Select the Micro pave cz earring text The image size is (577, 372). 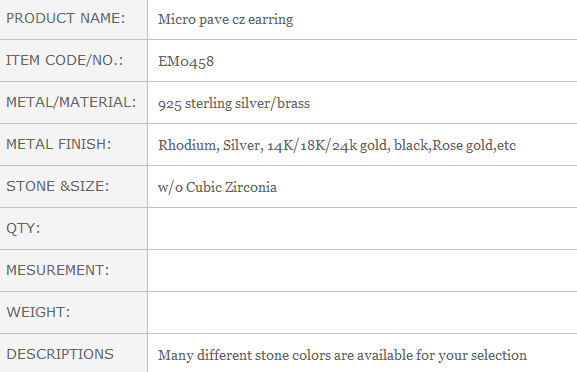225,20
